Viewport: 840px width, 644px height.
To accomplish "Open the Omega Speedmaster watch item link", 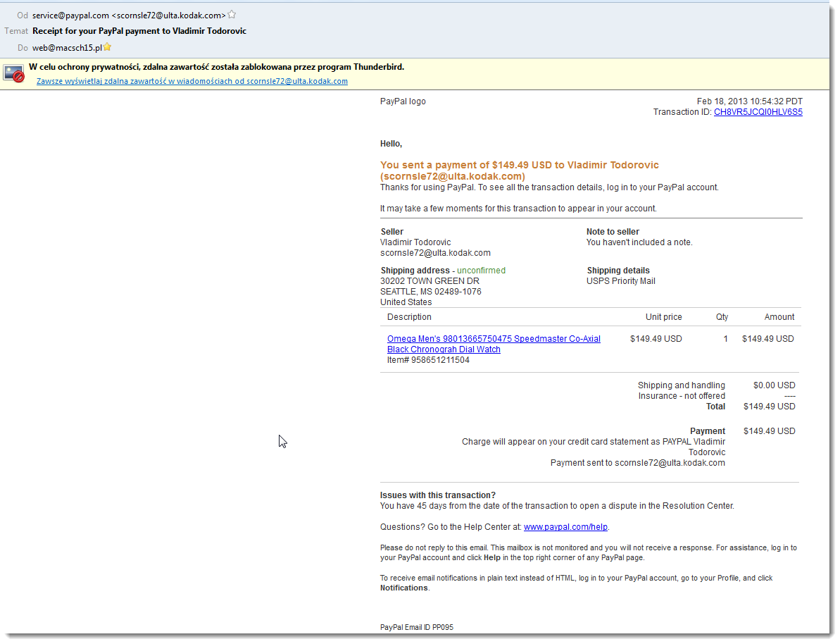I will (493, 339).
